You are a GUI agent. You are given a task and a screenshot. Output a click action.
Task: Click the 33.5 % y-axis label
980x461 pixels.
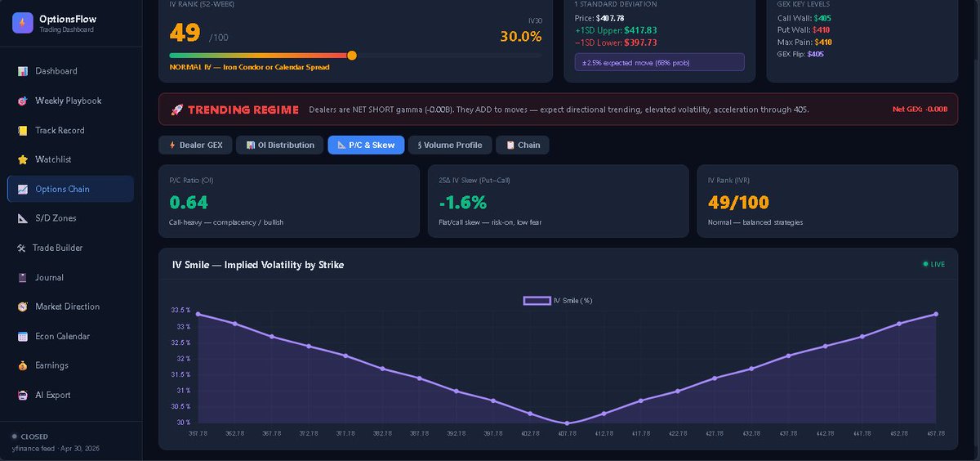[x=180, y=311]
